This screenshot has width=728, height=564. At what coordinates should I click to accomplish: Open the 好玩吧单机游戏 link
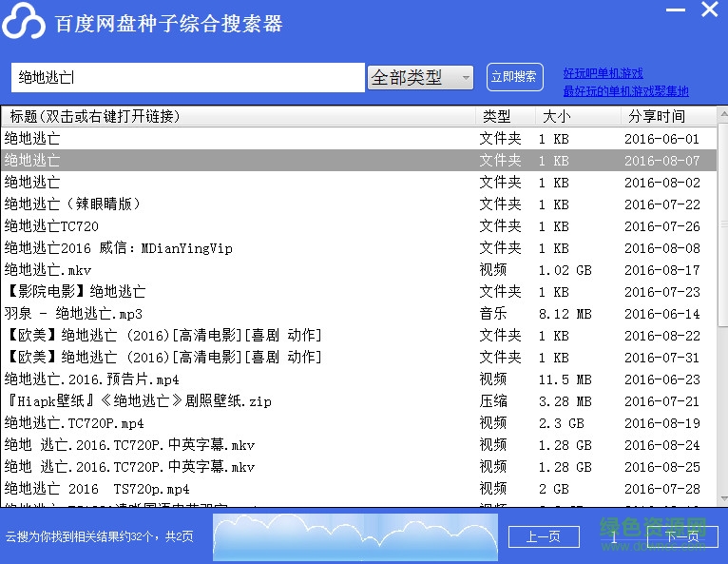[603, 73]
